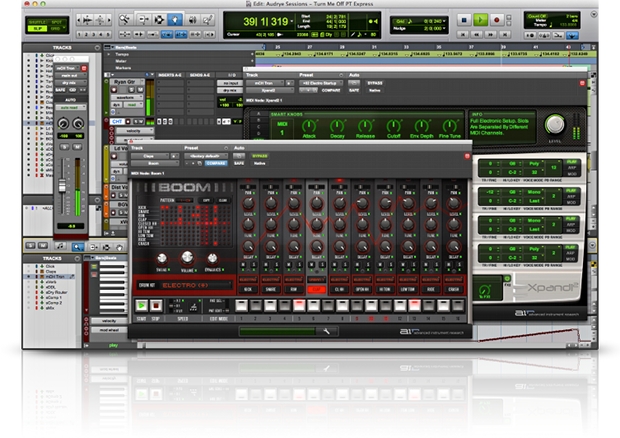Click the transport Go to End button
Viewport: 620px width, 438px height.
[505, 35]
